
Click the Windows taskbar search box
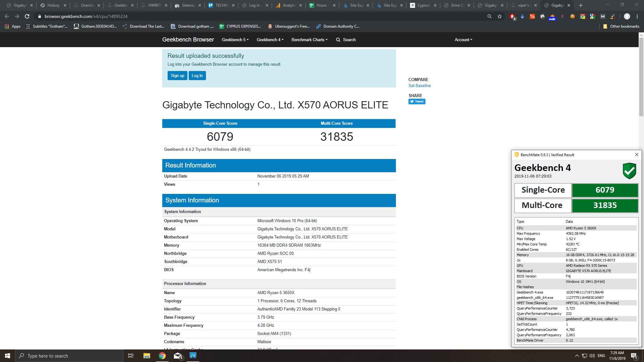69,356
